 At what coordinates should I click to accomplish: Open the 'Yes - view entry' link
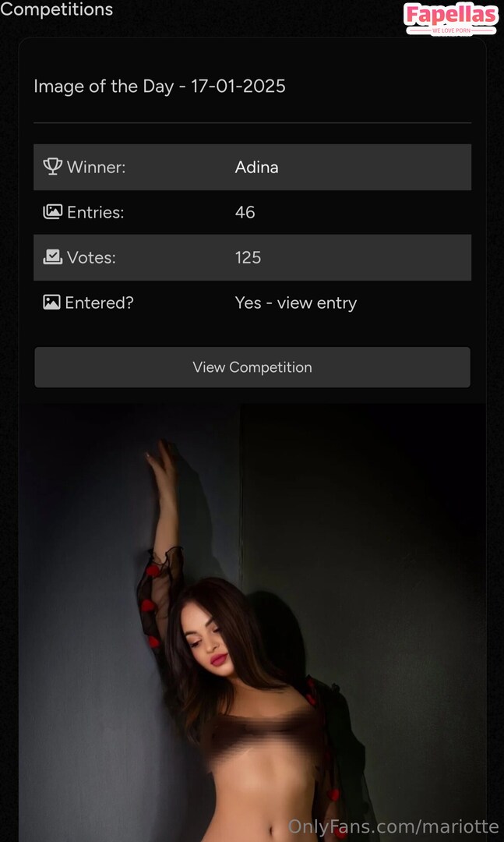pos(296,302)
